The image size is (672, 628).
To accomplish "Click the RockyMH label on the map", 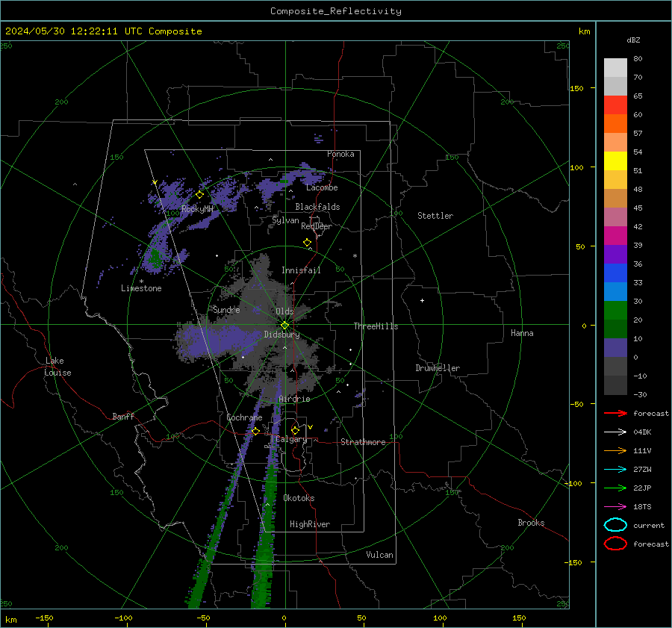I will point(197,209).
